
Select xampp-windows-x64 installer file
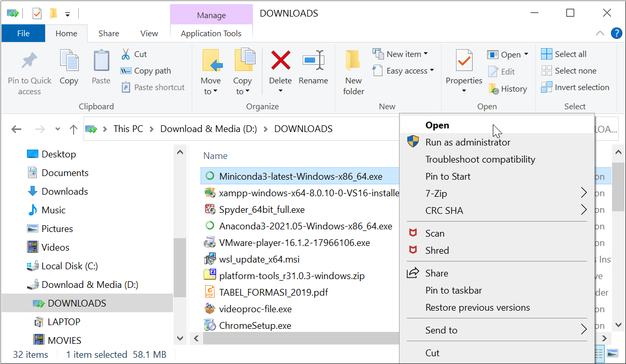coord(302,193)
